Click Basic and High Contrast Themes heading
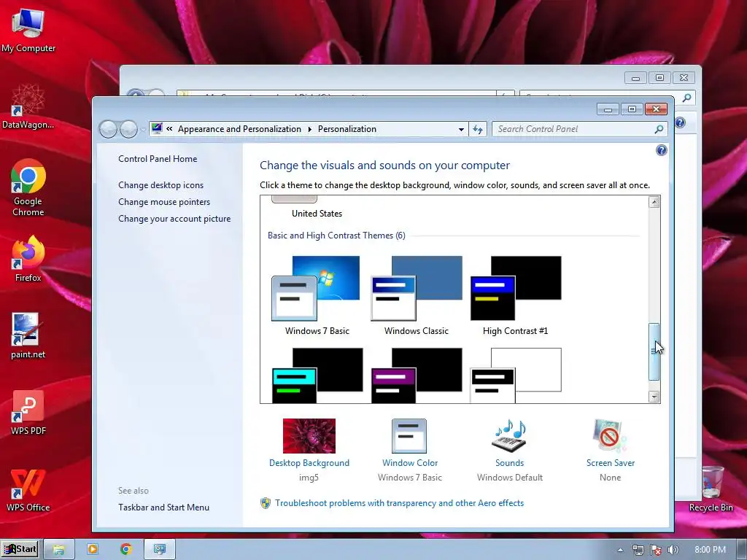747x560 pixels. click(336, 236)
